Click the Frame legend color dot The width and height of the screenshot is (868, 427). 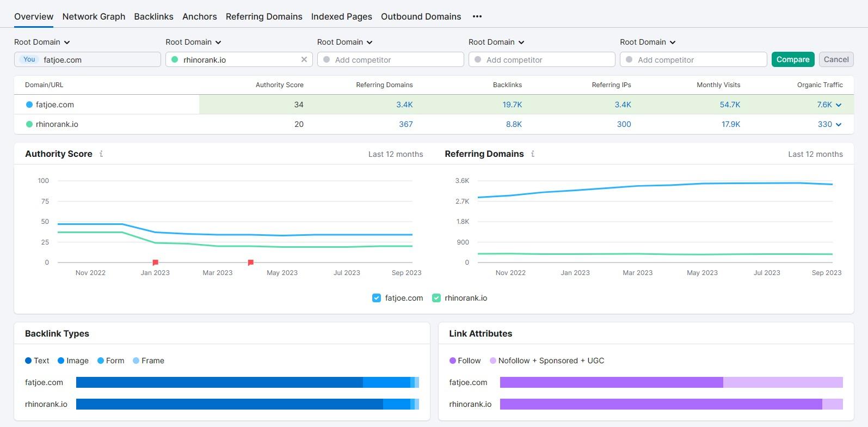click(136, 361)
